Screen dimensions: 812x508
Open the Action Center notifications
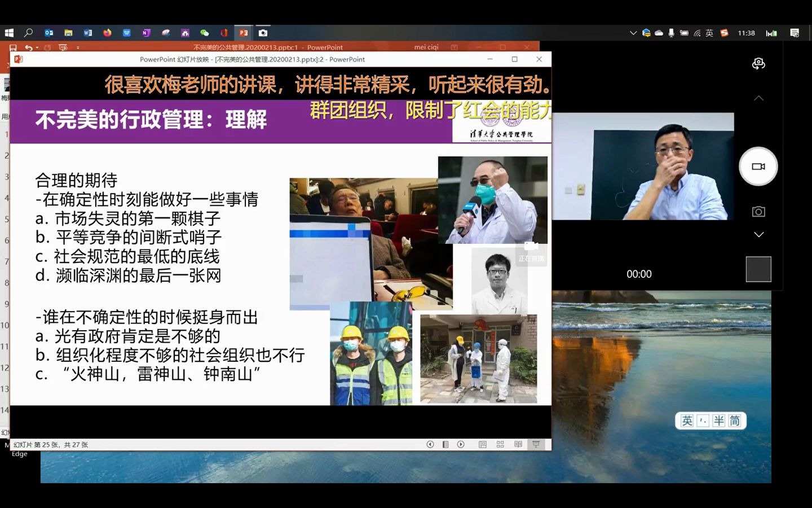pos(795,33)
